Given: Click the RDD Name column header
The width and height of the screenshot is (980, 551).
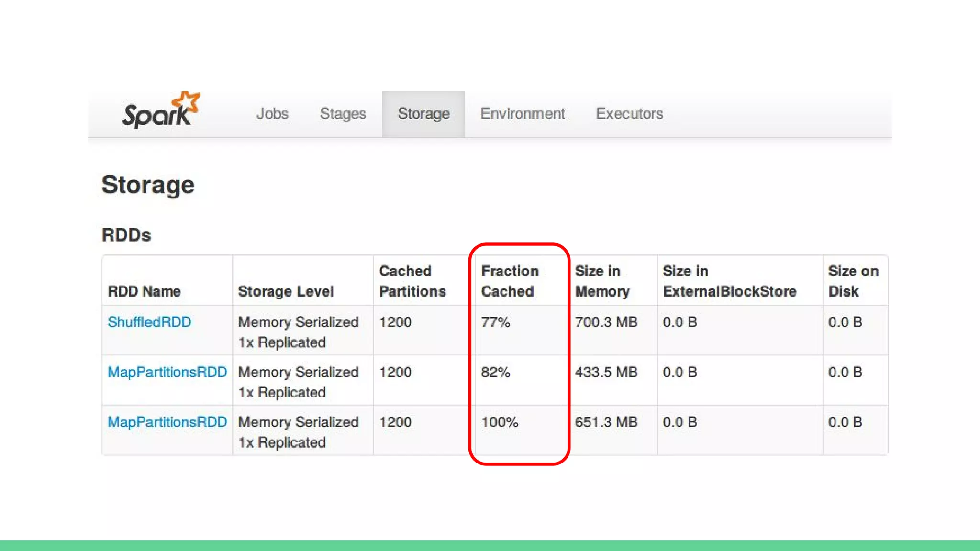Looking at the screenshot, I should click(144, 291).
